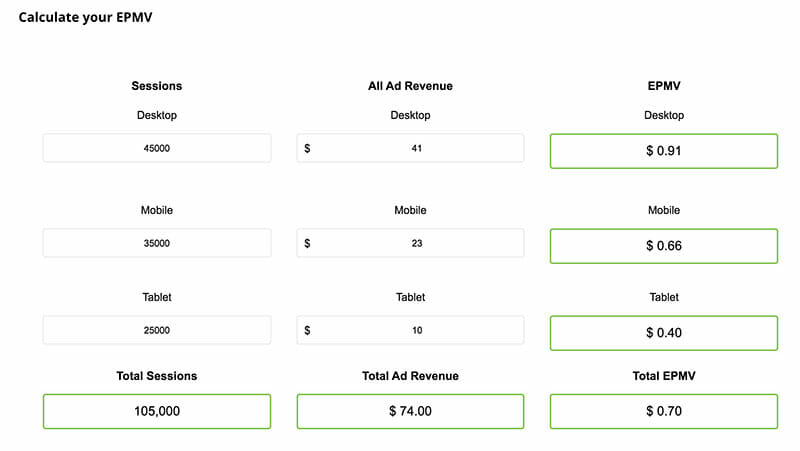
Task: Click the Total Sessions result 105,000
Action: [x=156, y=411]
